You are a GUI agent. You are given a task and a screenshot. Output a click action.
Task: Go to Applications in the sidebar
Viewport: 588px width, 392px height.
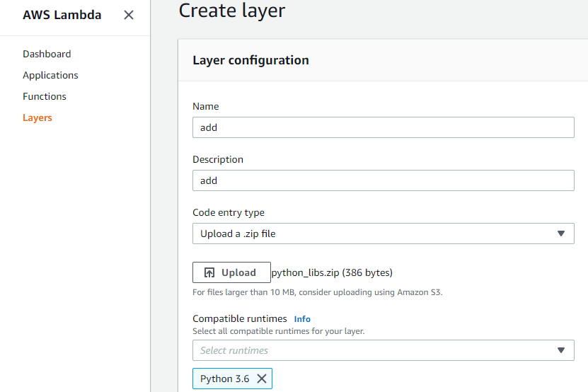point(50,75)
